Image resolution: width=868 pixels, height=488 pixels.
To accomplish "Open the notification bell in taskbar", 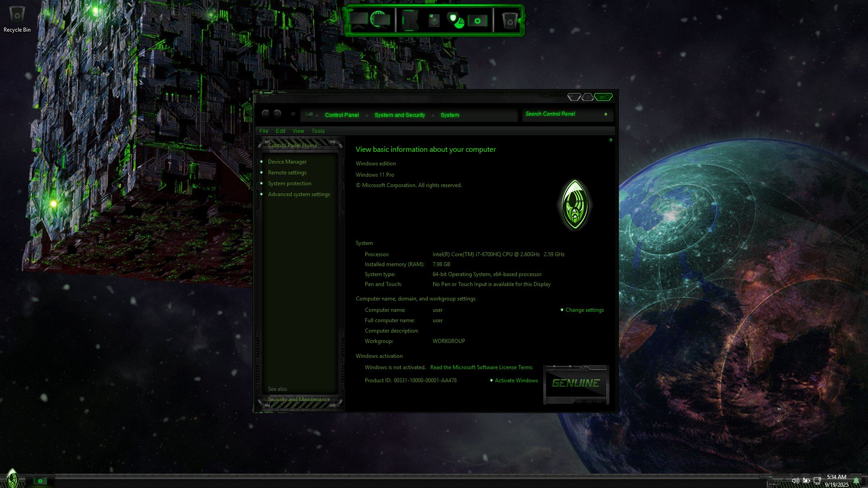I will (x=856, y=481).
